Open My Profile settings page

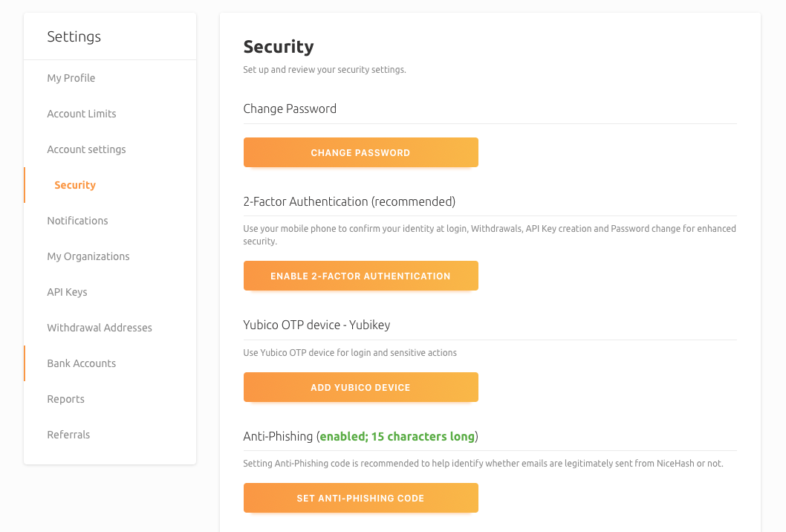(x=71, y=78)
